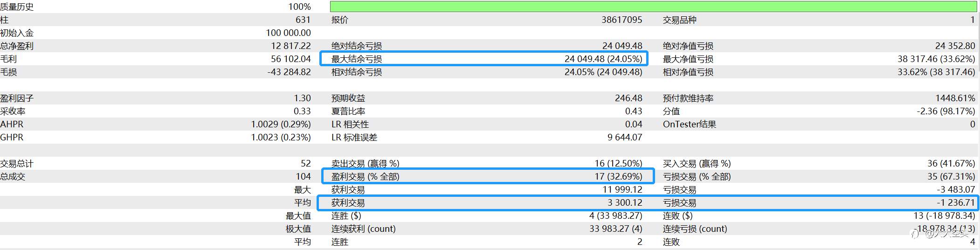This screenshot has height=250, width=980.
Task: Click the value 9 644.07
Action: (625, 137)
